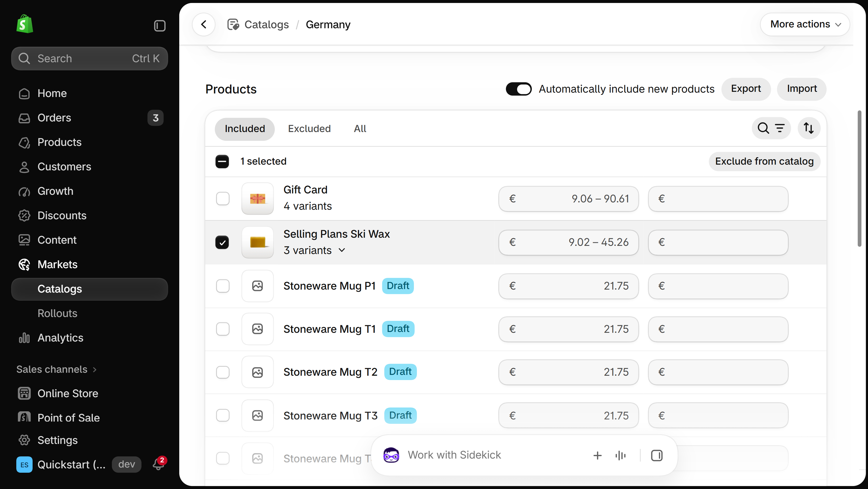
Task: Open Analytics in sidebar
Action: [x=89, y=338]
